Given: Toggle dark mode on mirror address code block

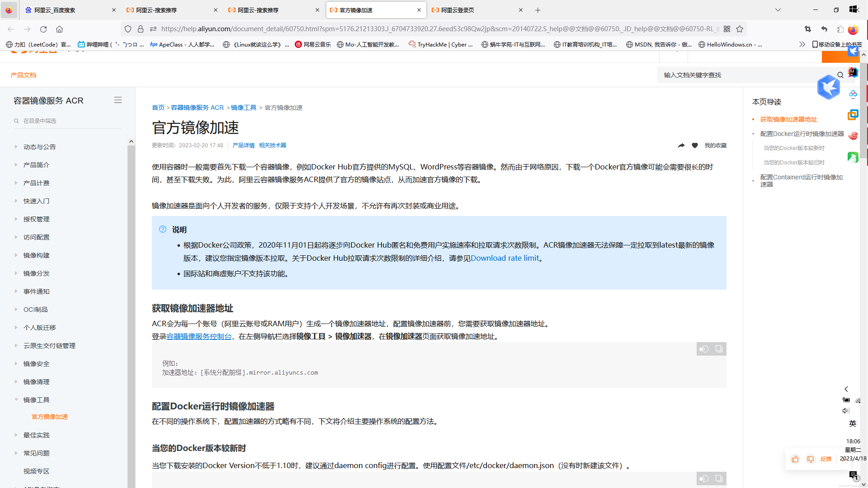Looking at the screenshot, I should tap(704, 349).
